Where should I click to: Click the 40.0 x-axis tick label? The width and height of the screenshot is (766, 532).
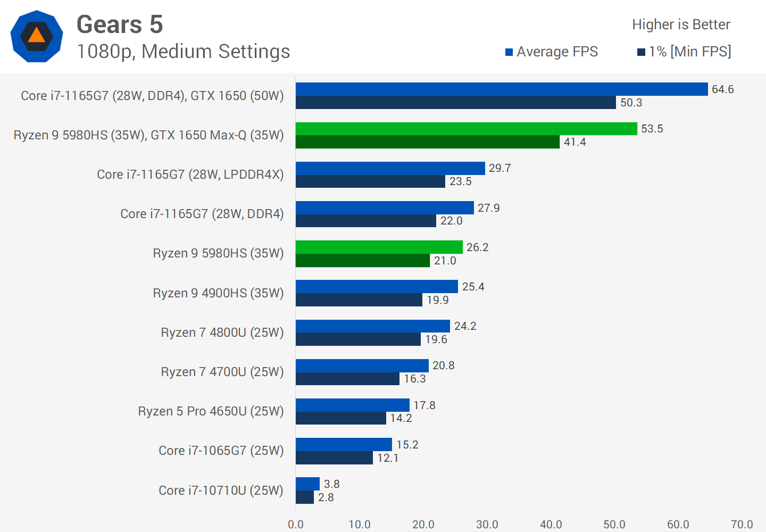551,524
